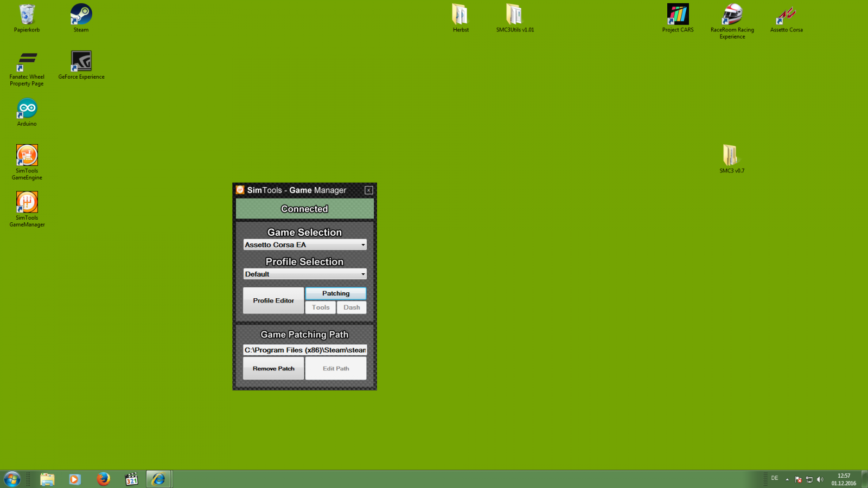
Task: Switch to Internet Explorer taskbar button
Action: [x=159, y=479]
